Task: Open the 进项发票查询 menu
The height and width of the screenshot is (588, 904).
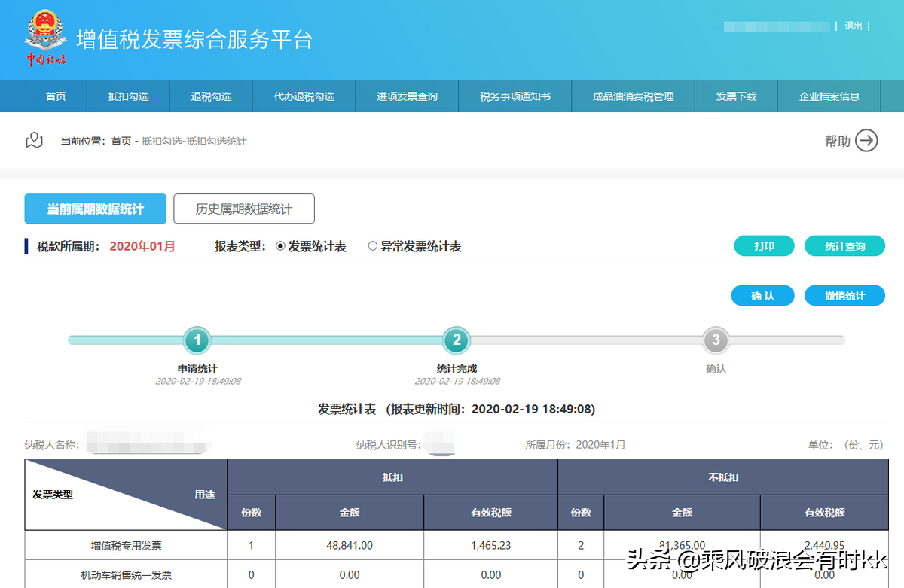Action: (x=407, y=96)
